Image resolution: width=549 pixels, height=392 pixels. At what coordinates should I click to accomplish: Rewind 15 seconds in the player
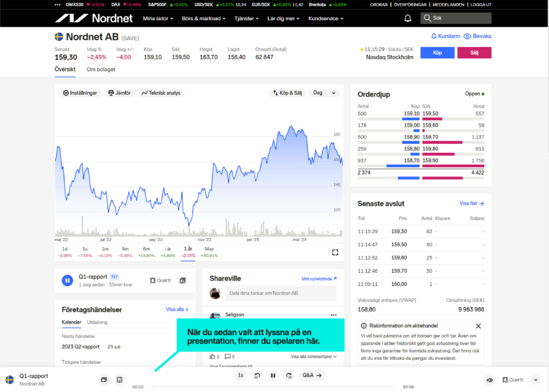point(257,375)
